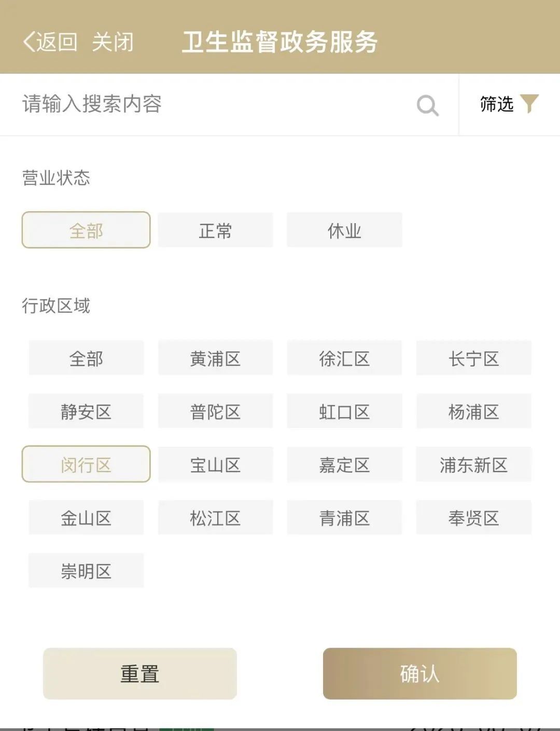Select 正常 business status

point(215,230)
